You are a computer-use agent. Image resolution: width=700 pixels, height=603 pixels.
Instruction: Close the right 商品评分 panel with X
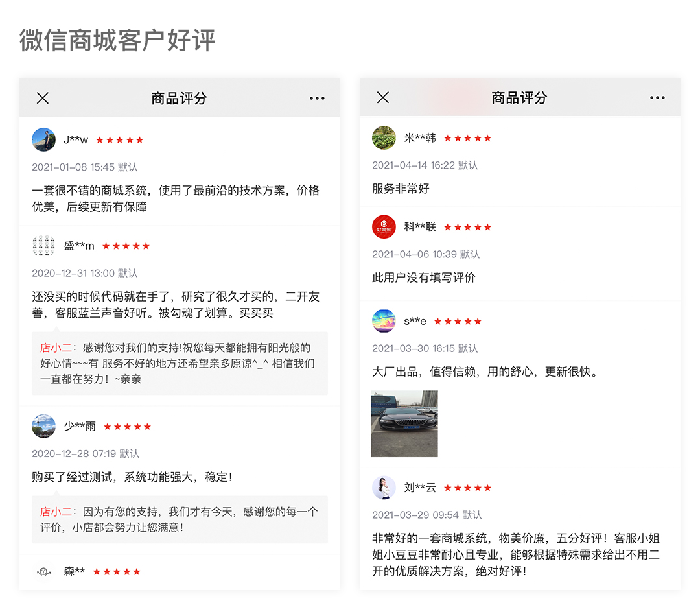click(383, 97)
